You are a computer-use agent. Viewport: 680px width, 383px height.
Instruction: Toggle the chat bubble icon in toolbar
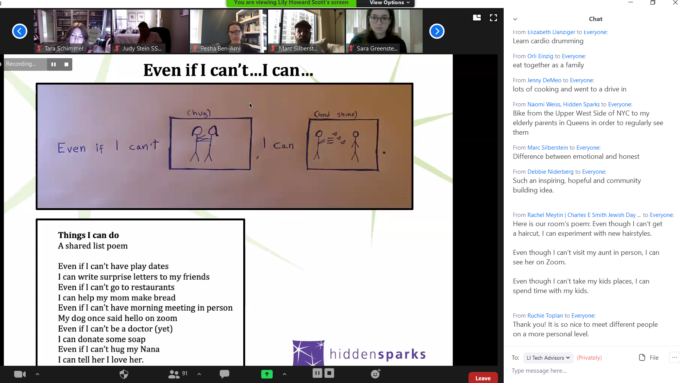(224, 374)
